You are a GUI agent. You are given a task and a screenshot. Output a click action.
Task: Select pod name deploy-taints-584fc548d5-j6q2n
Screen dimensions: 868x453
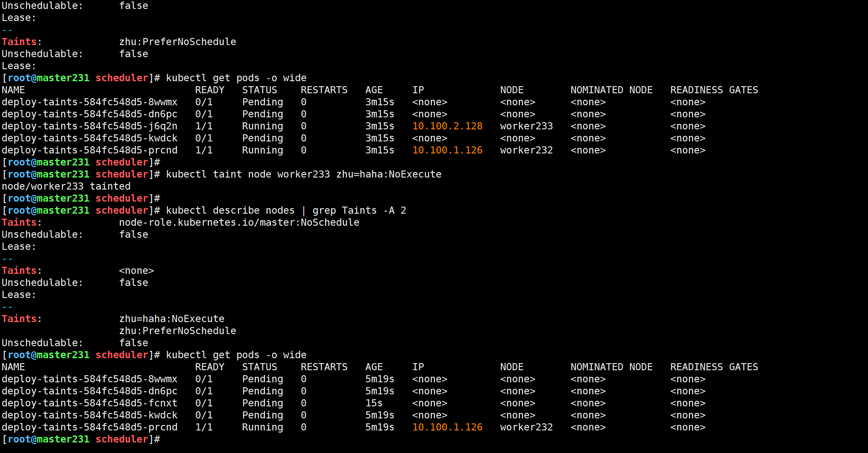pos(89,126)
